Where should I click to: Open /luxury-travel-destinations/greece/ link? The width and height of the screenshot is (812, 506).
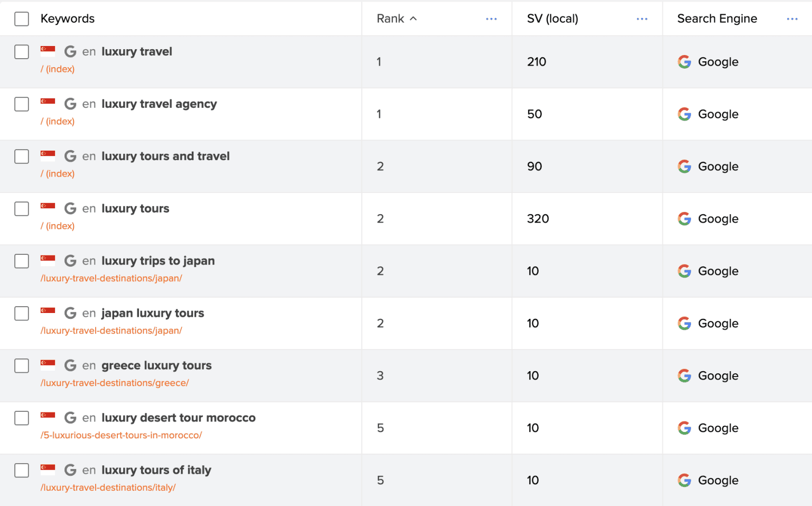click(x=115, y=383)
